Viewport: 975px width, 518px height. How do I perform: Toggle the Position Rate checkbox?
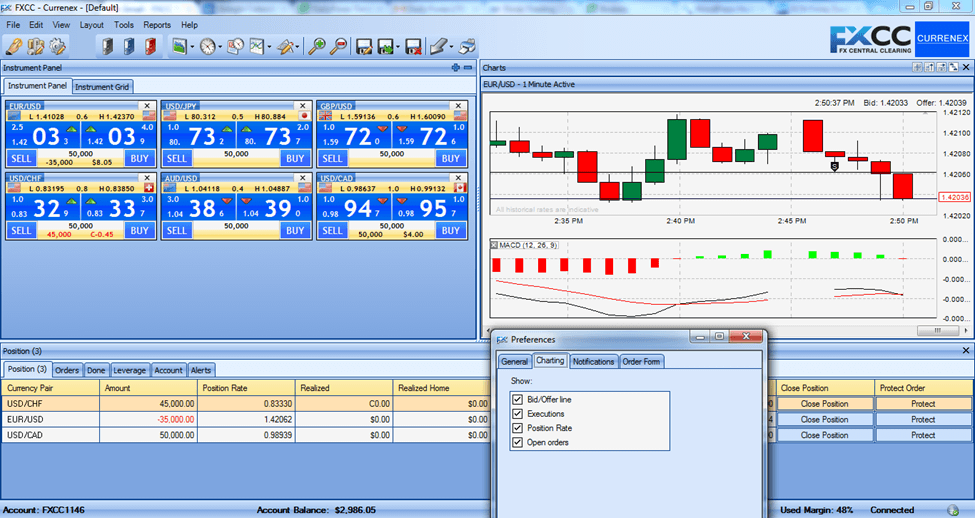pos(517,428)
